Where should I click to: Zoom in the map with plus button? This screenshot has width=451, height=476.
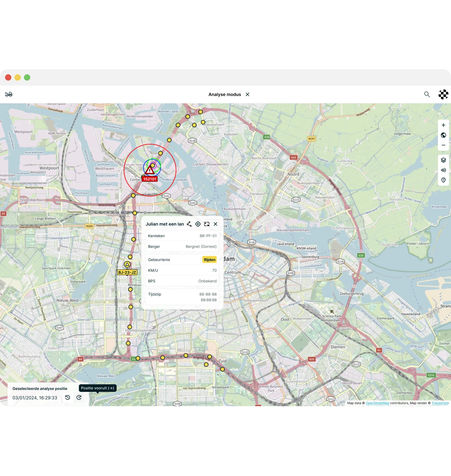coord(443,125)
